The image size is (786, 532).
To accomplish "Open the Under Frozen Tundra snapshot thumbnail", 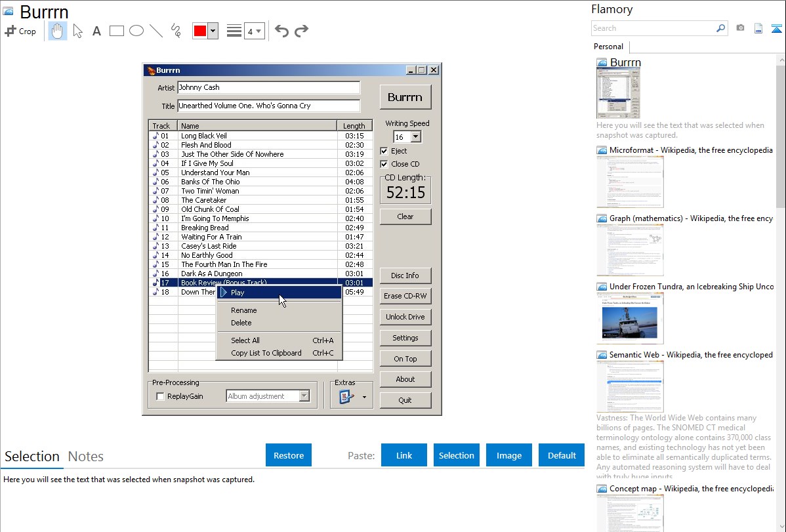I will pyautogui.click(x=630, y=318).
